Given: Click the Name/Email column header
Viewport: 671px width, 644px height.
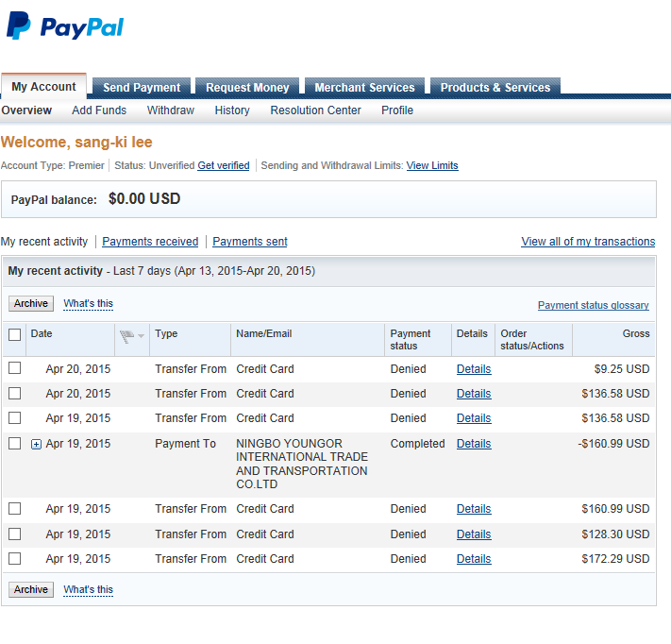Looking at the screenshot, I should 264,333.
